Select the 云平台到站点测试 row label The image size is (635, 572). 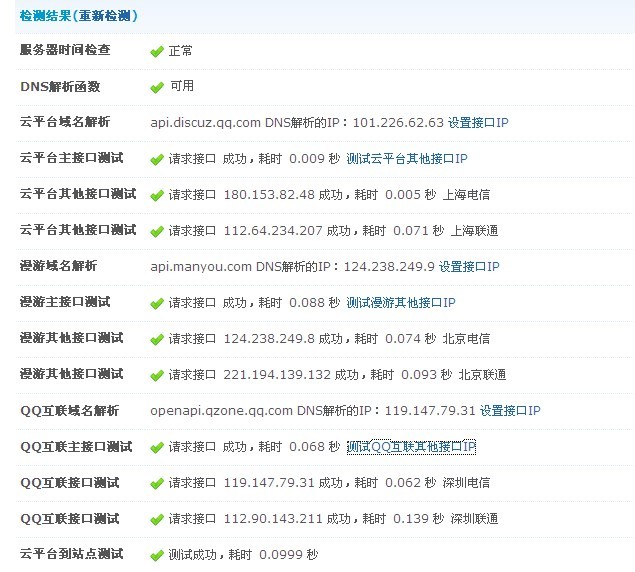72,553
